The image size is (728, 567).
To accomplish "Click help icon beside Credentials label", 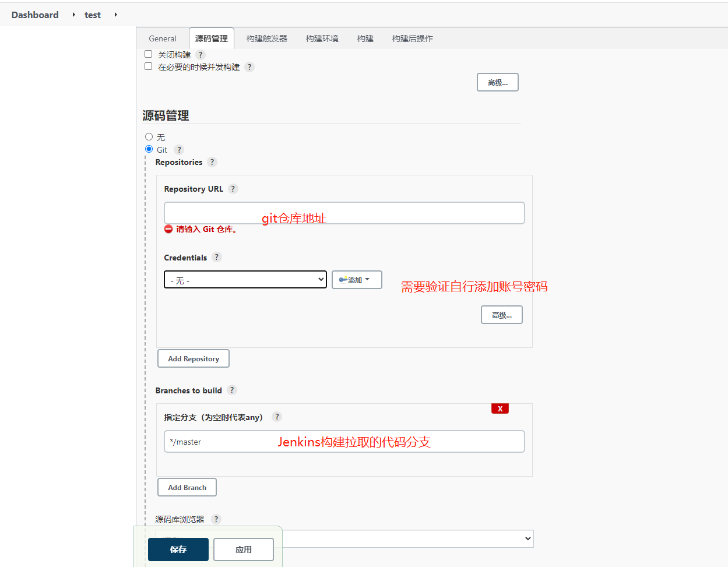I will click(x=217, y=257).
